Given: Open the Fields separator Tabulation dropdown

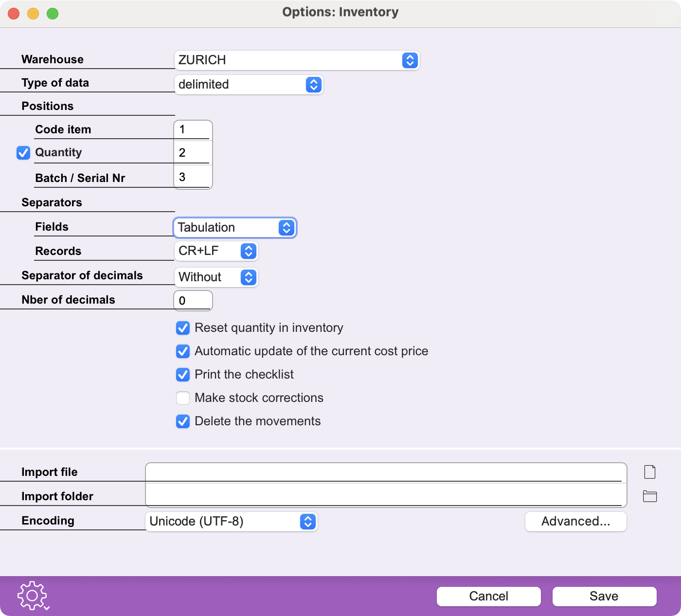Looking at the screenshot, I should pyautogui.click(x=235, y=228).
